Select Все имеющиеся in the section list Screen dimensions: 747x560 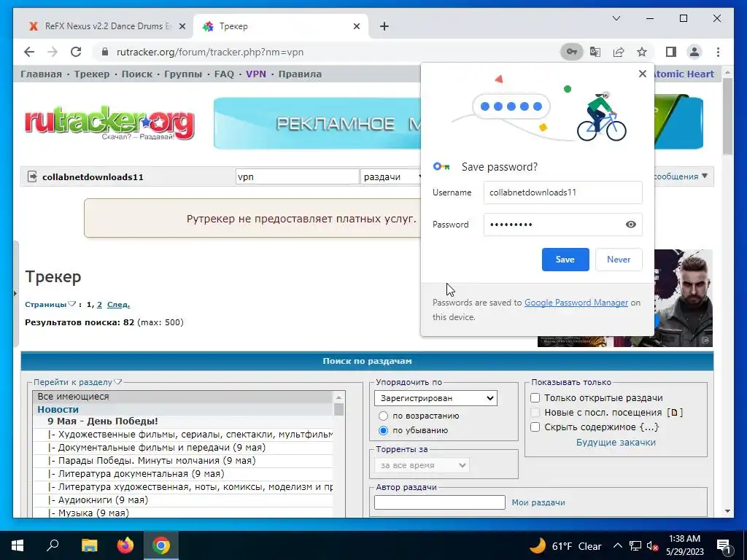(x=183, y=396)
